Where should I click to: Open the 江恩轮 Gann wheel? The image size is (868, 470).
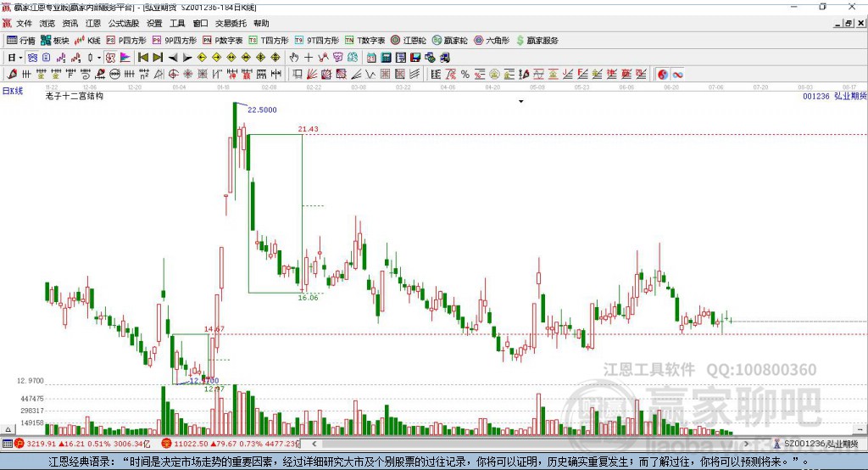409,41
